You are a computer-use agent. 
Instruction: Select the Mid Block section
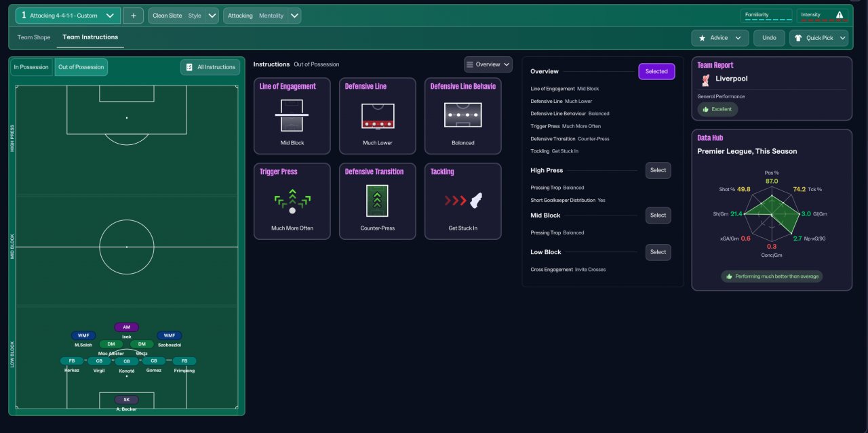(x=658, y=215)
